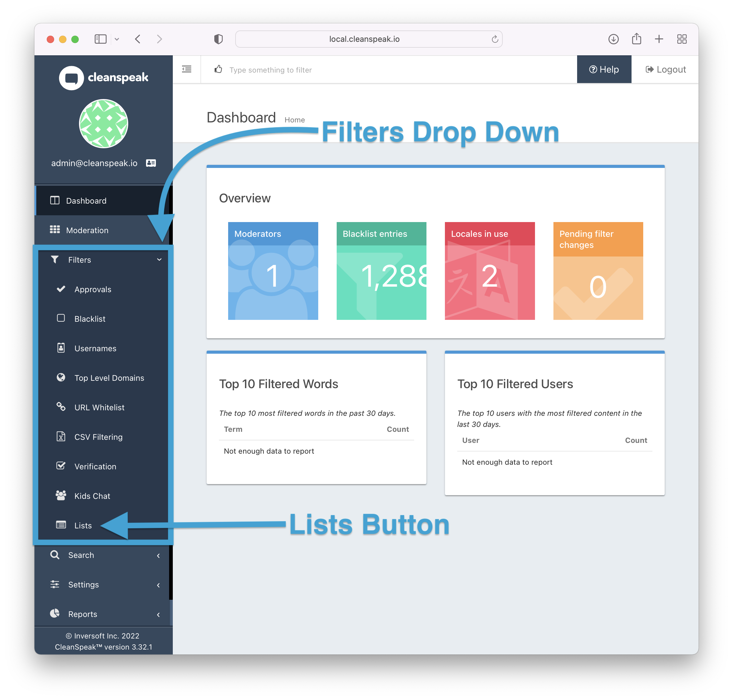Click the Safari URL address bar
This screenshot has height=700, width=733.
pyautogui.click(x=369, y=39)
